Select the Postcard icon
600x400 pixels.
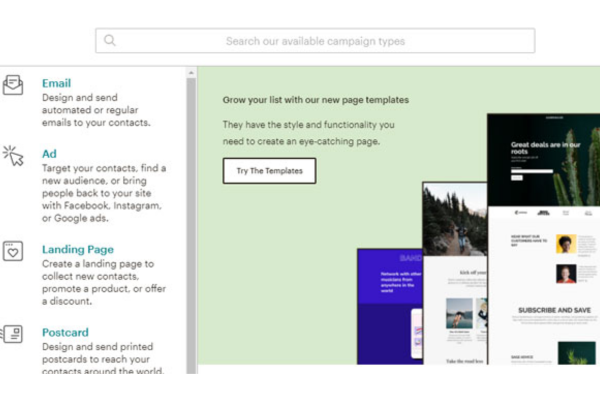click(12, 334)
